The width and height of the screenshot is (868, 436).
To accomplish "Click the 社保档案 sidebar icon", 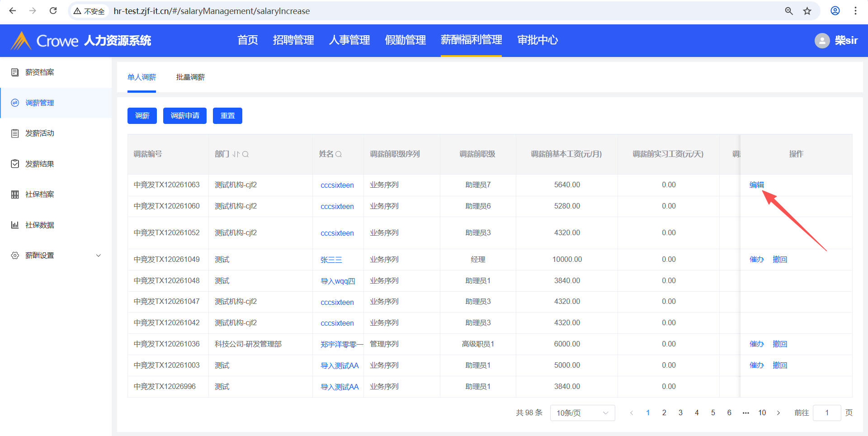I will coord(15,194).
